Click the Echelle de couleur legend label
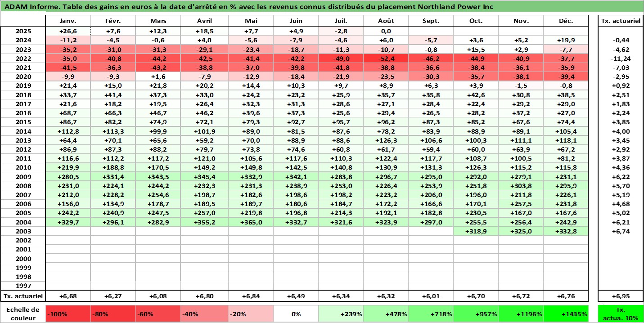The width and height of the screenshot is (644, 323). click(x=23, y=314)
